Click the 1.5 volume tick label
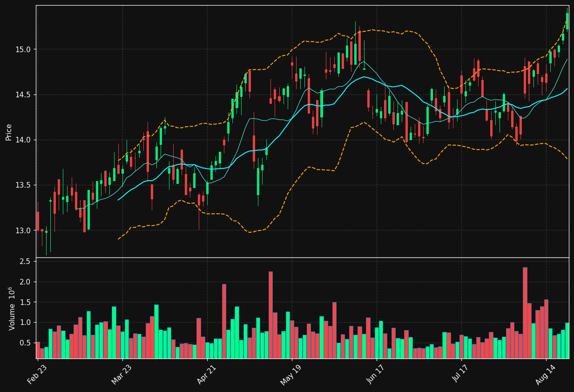574x392 pixels. click(26, 302)
